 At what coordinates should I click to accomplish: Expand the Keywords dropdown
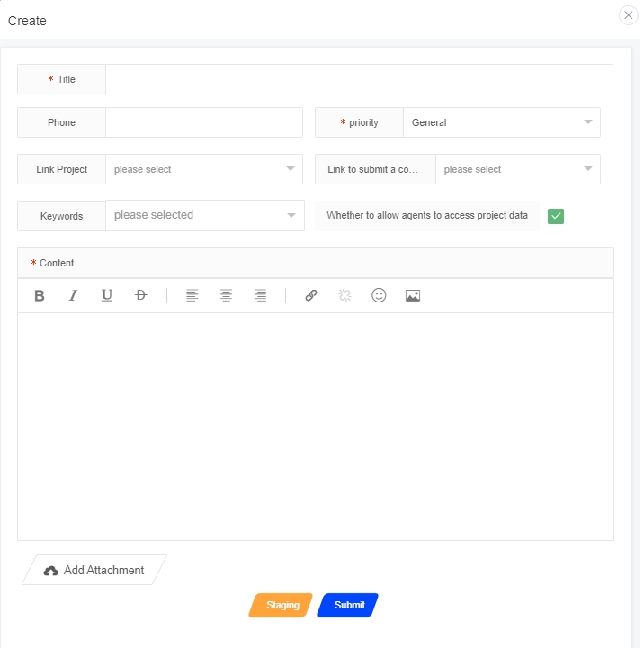pos(205,216)
